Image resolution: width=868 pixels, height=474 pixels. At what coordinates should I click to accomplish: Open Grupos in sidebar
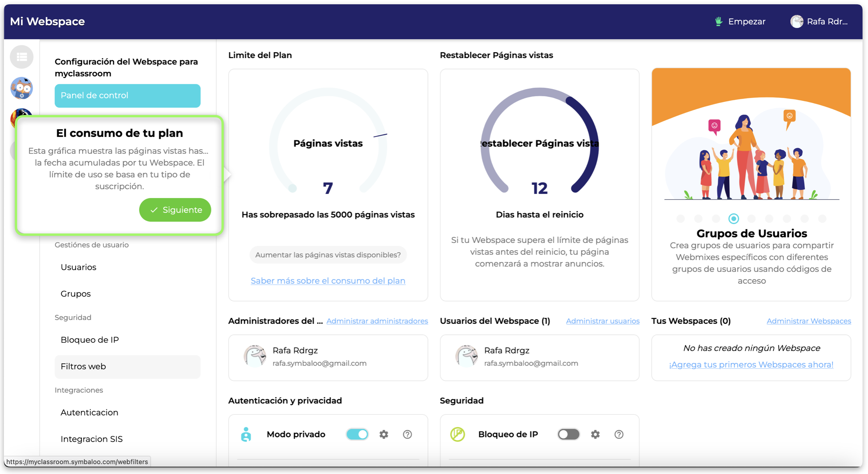[x=128, y=294]
